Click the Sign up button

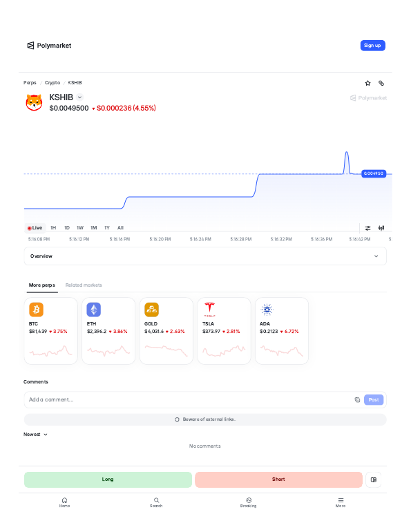coord(372,46)
